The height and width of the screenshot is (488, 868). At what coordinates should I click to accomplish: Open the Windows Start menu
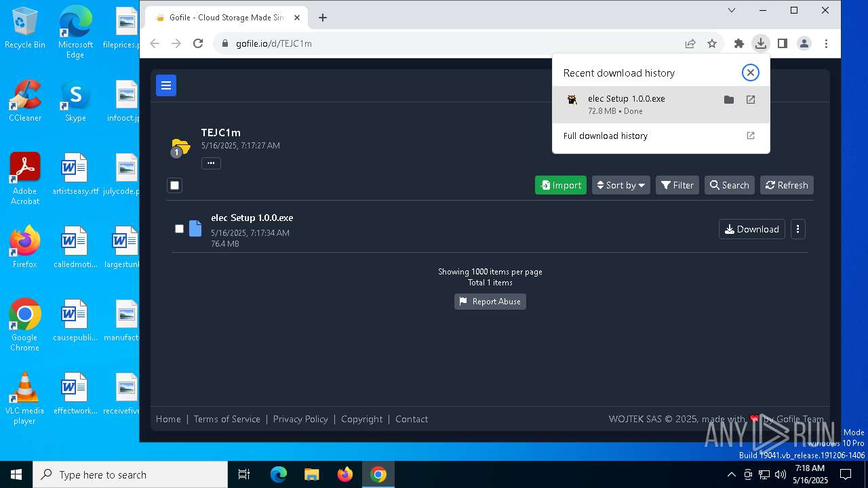[x=16, y=474]
